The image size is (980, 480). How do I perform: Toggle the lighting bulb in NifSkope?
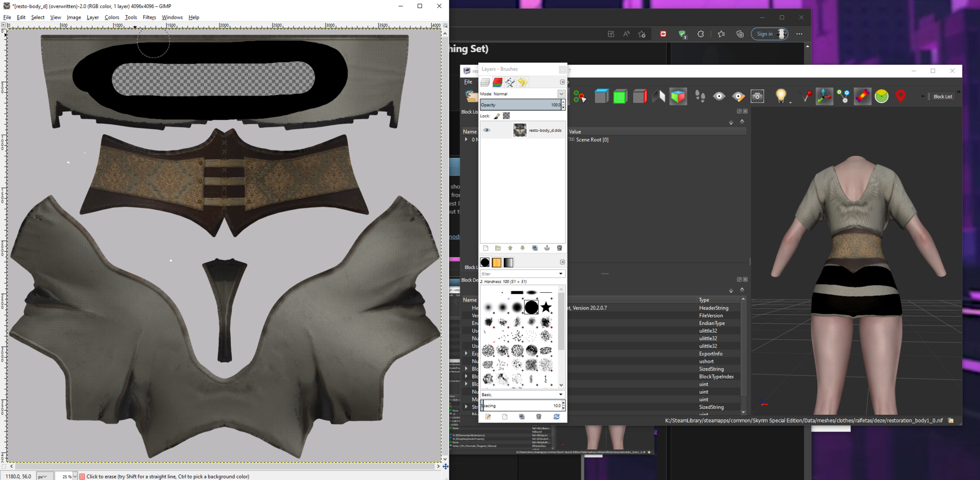tap(780, 96)
